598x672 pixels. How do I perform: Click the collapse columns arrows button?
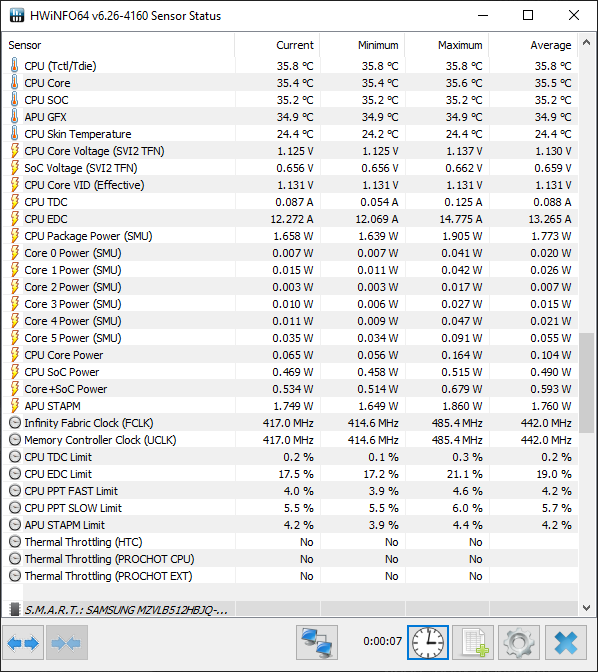click(67, 642)
